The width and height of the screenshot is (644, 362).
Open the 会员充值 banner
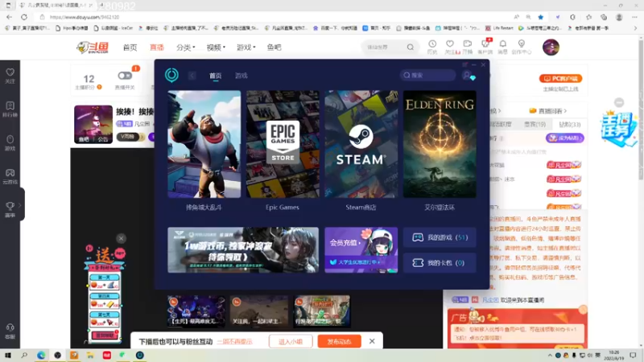click(361, 250)
